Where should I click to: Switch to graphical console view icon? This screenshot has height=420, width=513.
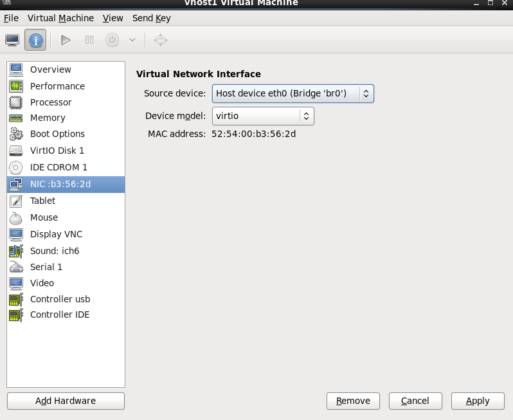12,40
